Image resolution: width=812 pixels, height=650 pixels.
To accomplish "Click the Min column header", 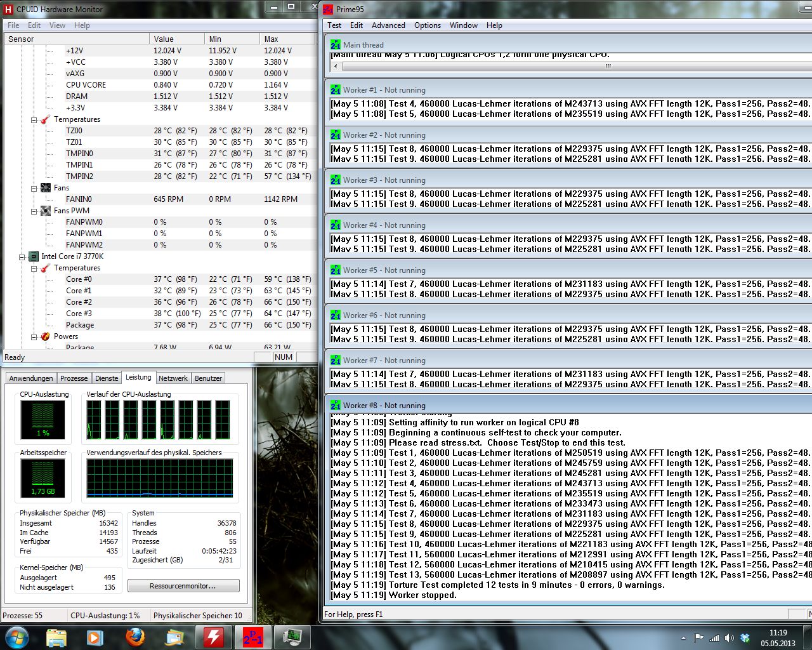I will (x=232, y=39).
